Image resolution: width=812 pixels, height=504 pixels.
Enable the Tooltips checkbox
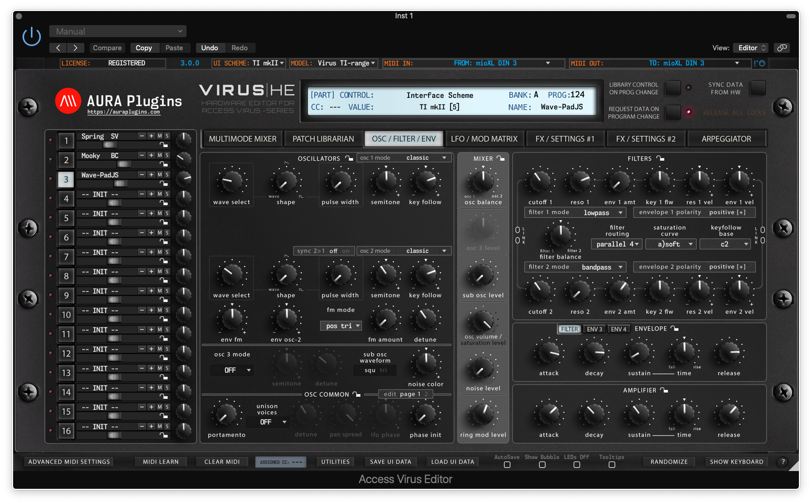tap(612, 465)
